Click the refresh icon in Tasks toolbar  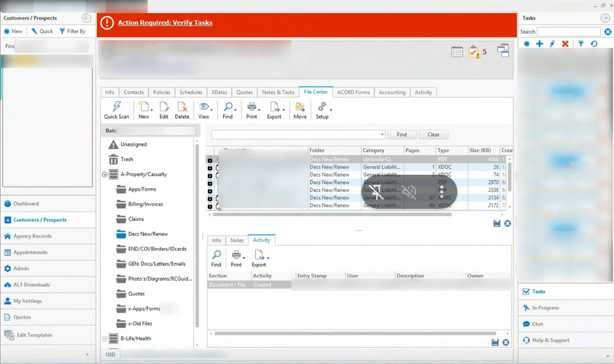(594, 44)
